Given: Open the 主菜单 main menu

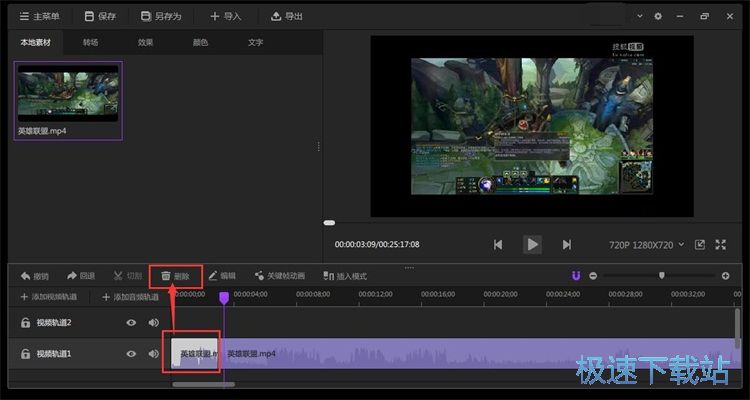Looking at the screenshot, I should (39, 16).
